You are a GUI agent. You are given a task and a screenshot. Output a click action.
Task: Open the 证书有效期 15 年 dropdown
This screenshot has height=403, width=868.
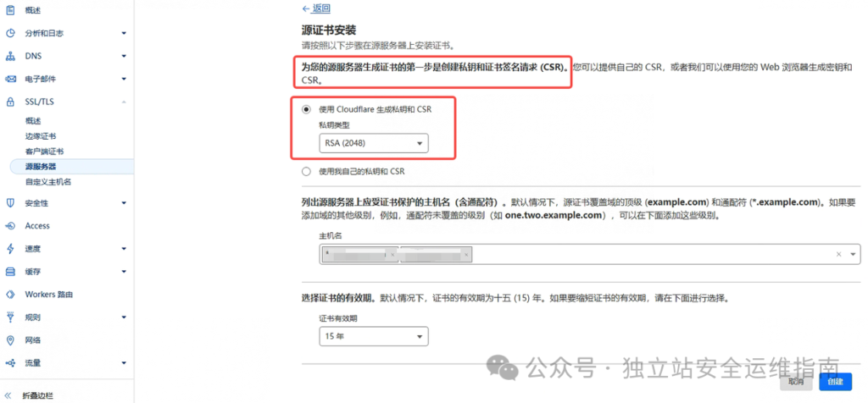pos(374,336)
